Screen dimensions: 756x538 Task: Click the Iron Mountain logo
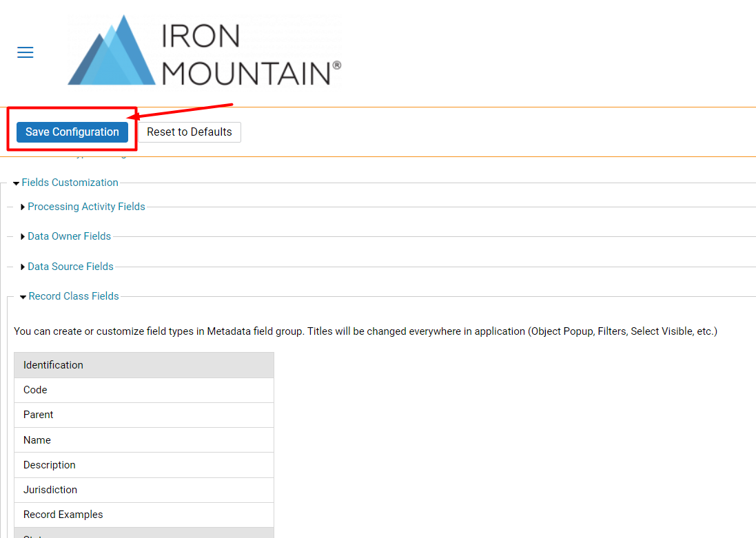point(205,50)
